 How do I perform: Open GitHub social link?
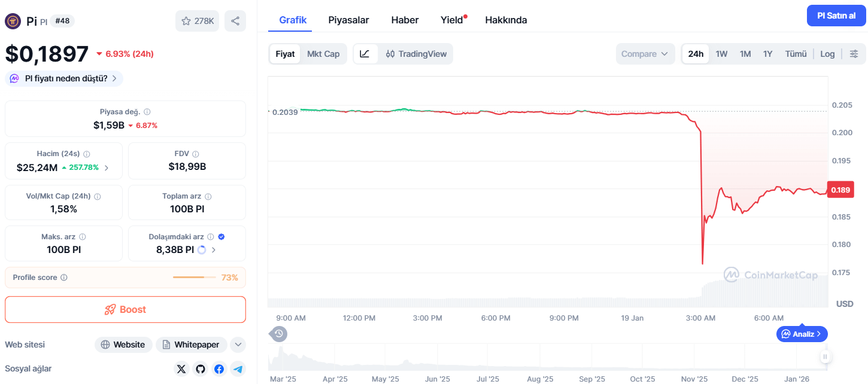point(201,369)
